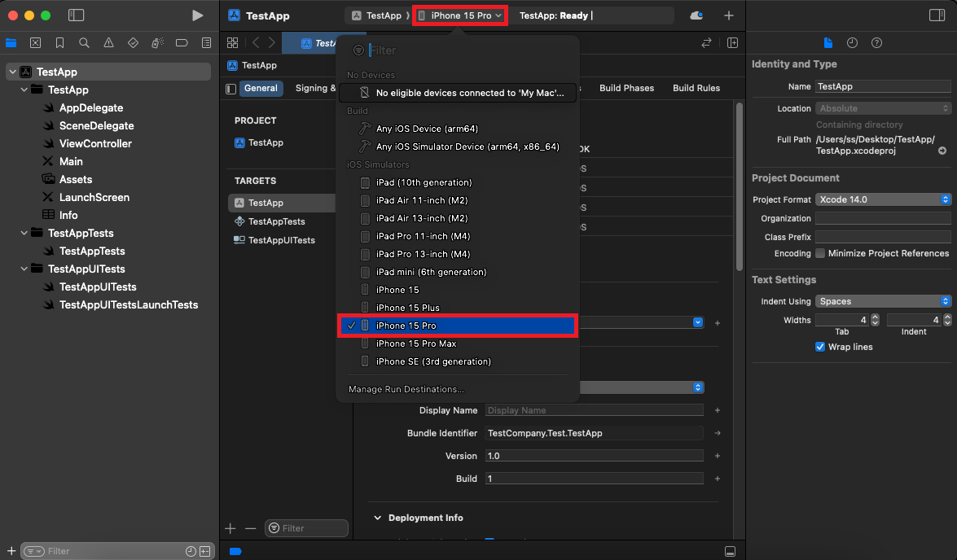Increment the Tab width stepper

876,317
